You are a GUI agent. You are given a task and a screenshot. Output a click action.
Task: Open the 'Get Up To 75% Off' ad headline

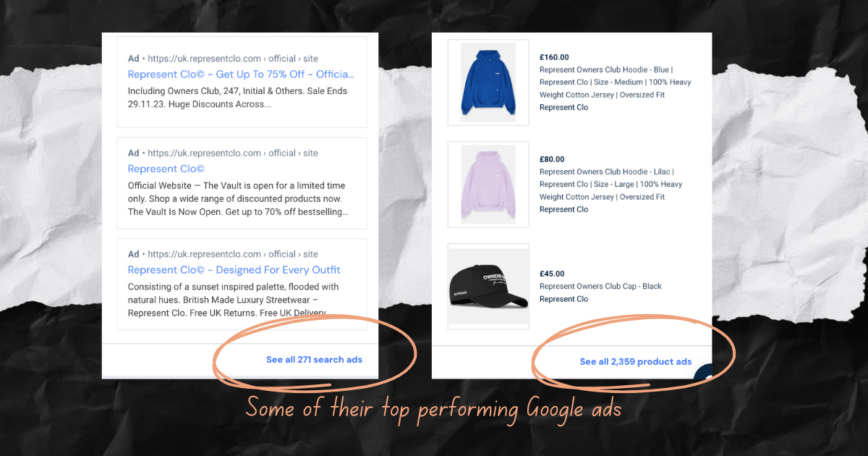[241, 74]
